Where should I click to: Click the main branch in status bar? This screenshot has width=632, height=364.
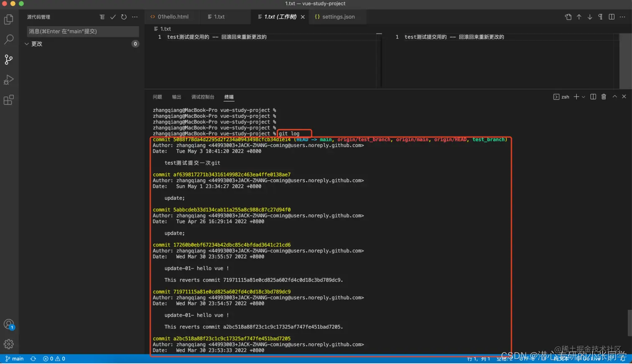click(15, 359)
